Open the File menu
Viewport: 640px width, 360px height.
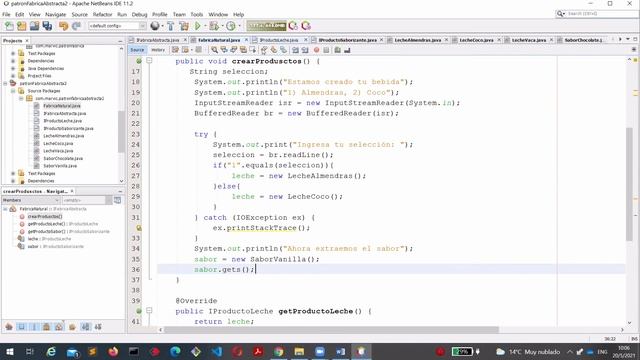pos(6,14)
